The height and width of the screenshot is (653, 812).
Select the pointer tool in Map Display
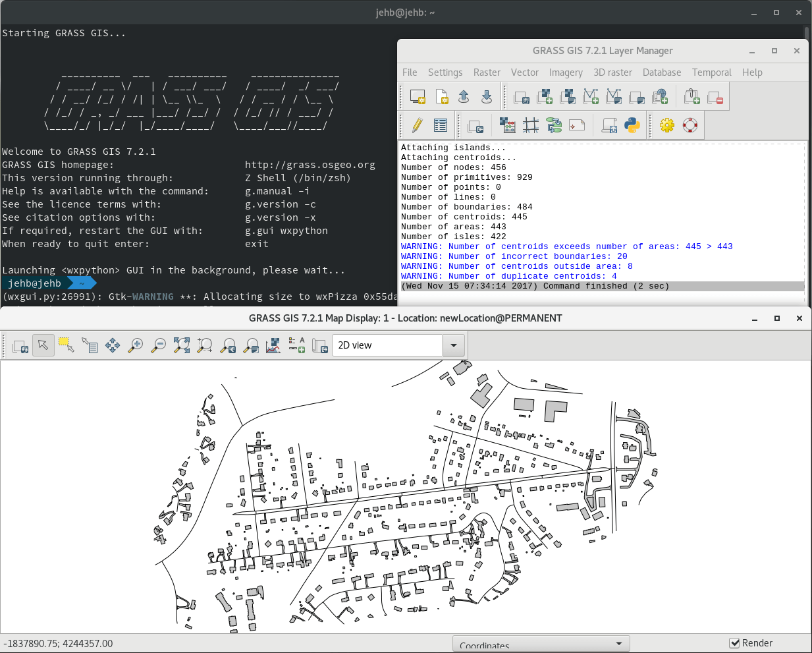click(x=43, y=345)
